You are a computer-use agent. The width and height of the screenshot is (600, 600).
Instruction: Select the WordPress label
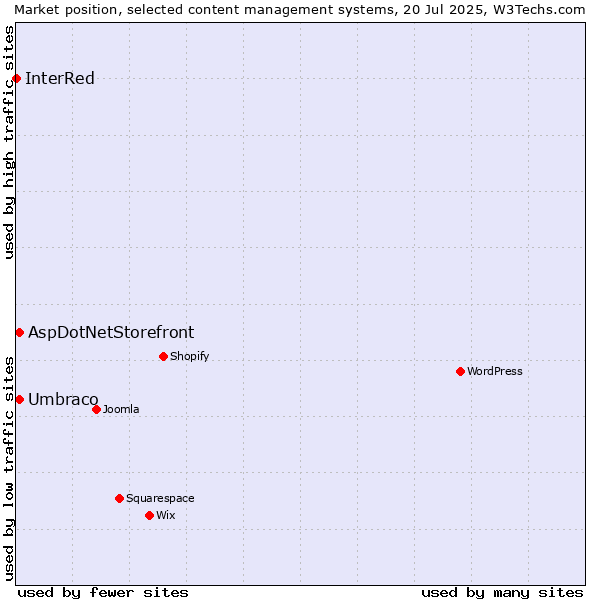point(495,371)
